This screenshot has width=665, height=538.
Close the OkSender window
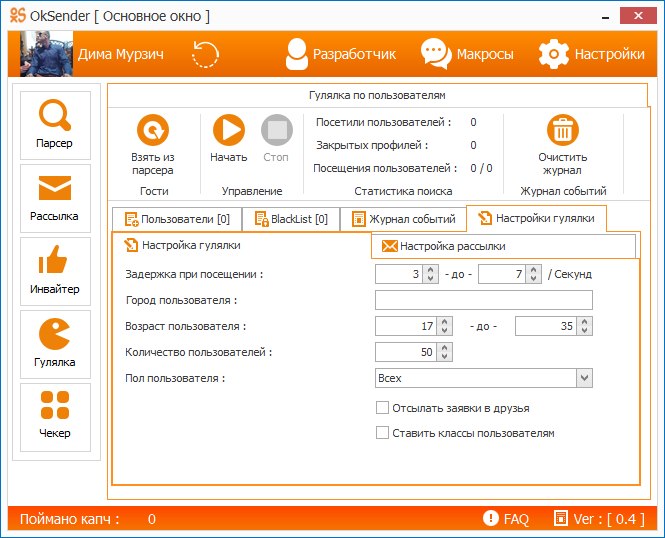pyautogui.click(x=638, y=16)
